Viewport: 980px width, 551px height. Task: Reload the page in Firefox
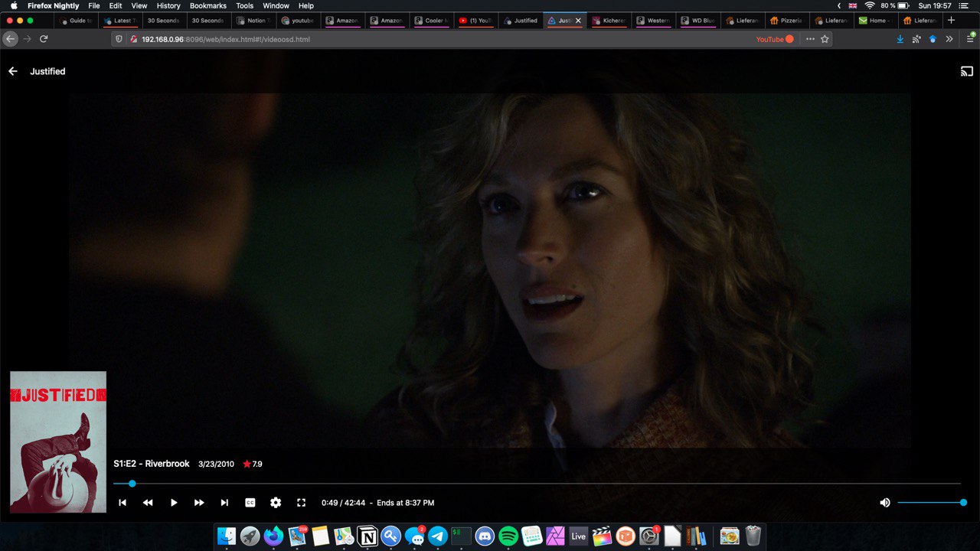click(44, 39)
